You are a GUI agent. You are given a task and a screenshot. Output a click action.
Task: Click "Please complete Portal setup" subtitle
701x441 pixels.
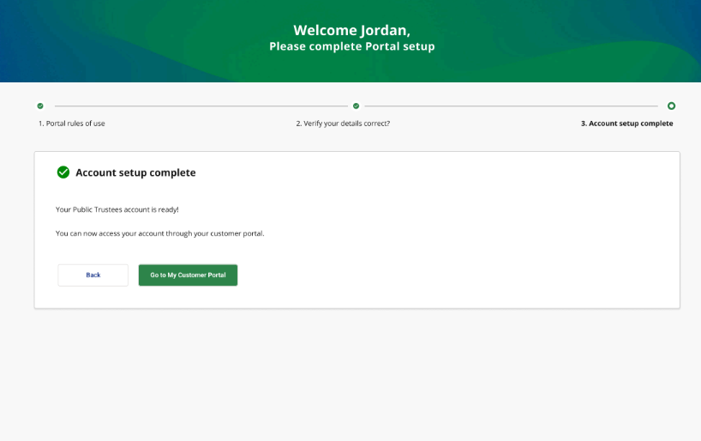(351, 47)
